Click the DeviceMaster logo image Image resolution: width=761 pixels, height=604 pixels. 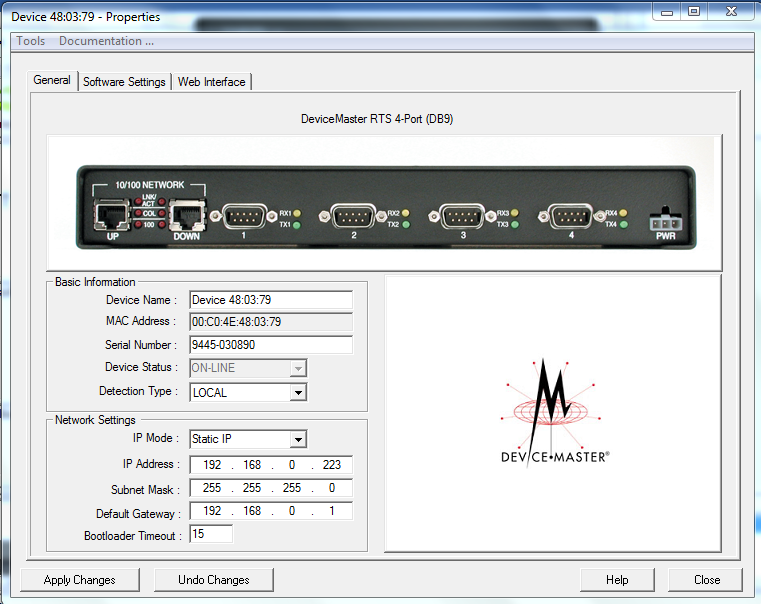pos(554,412)
